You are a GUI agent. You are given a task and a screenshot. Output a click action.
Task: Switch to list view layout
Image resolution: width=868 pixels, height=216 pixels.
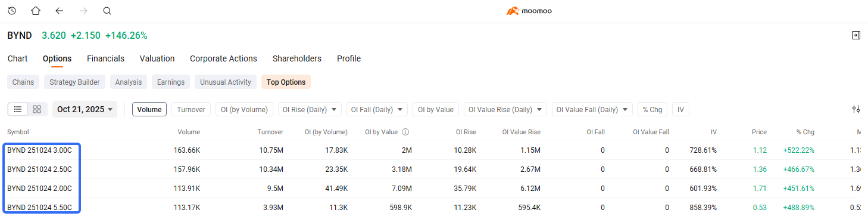[x=18, y=109]
